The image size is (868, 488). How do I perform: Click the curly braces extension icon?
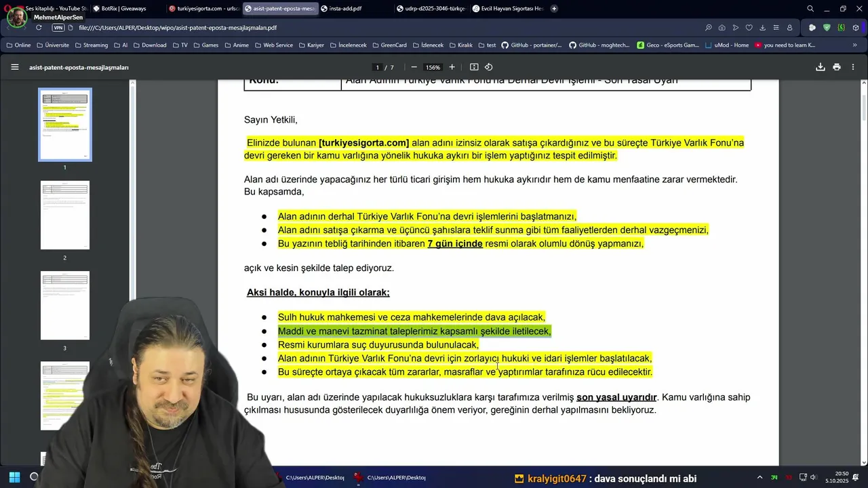click(841, 28)
